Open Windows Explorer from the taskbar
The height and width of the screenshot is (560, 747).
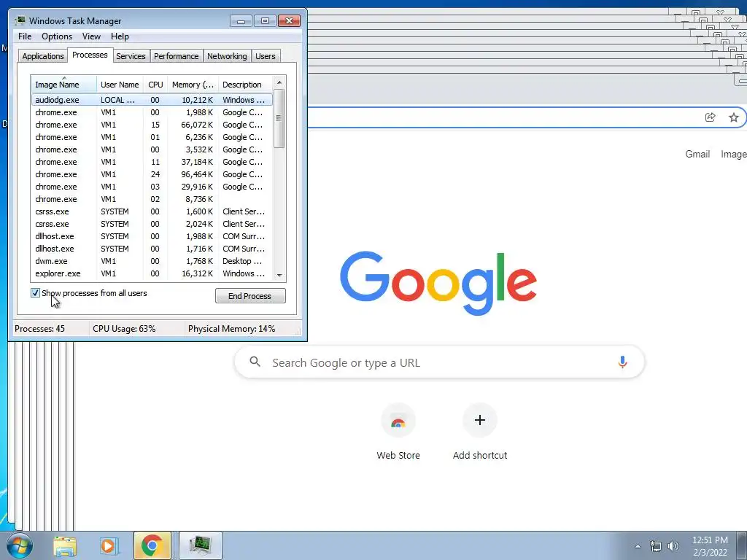[65, 545]
